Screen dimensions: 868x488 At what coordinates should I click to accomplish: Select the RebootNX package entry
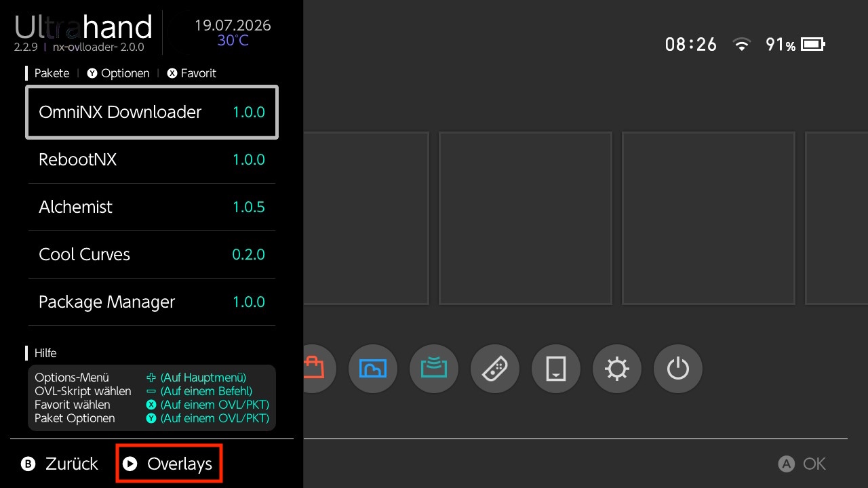click(152, 160)
